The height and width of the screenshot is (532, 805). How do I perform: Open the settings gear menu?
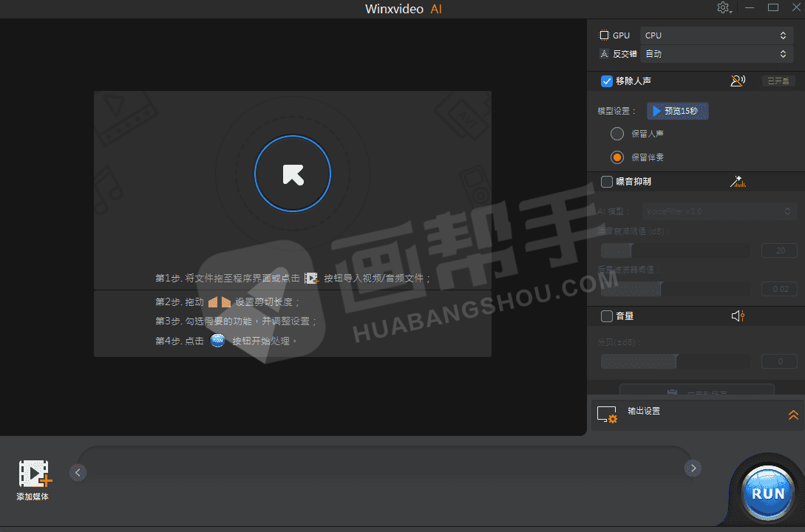[724, 7]
